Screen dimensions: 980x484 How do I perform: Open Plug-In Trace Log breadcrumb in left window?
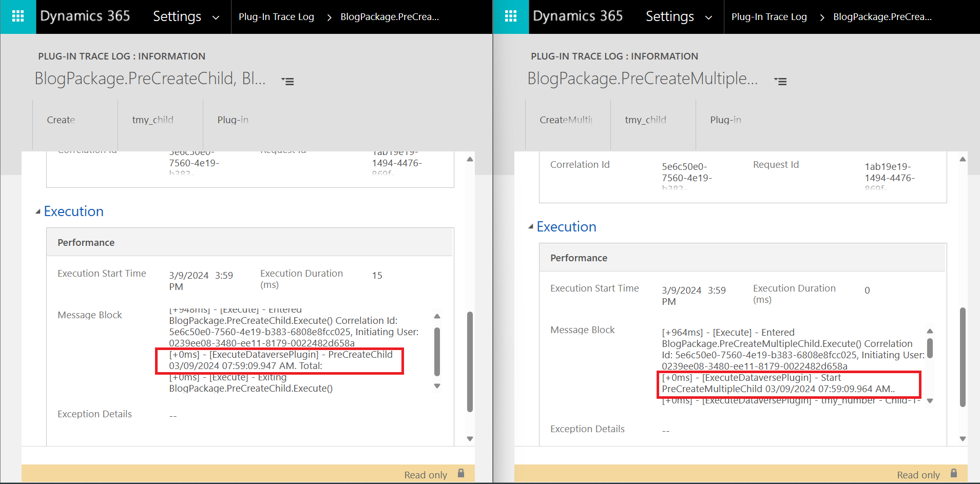click(276, 17)
